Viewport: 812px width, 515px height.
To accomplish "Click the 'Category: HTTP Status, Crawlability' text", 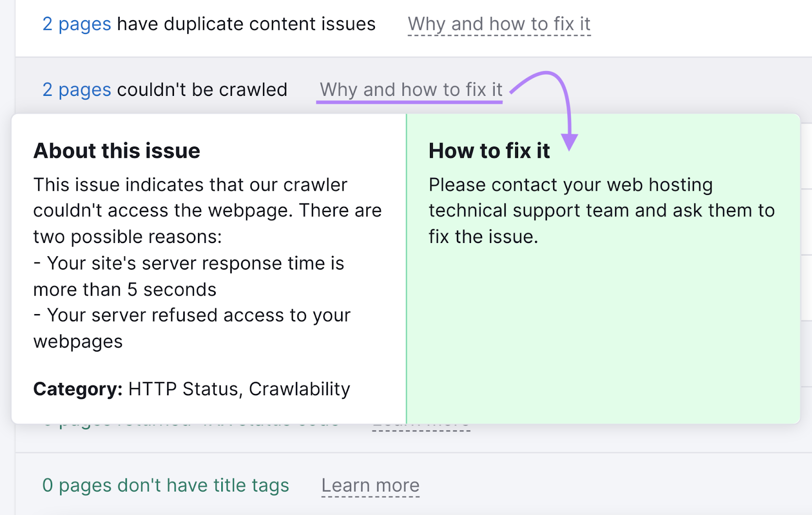I will [x=191, y=389].
